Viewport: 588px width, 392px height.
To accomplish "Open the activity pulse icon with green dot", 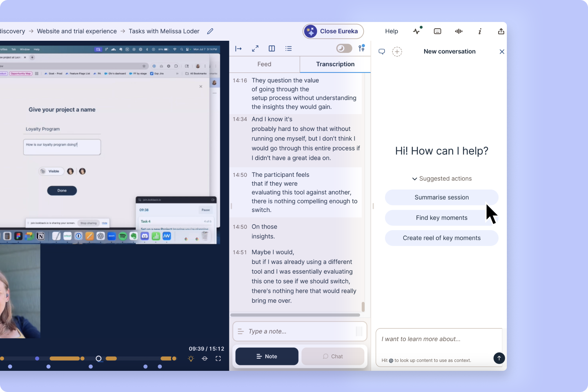I will (x=417, y=31).
